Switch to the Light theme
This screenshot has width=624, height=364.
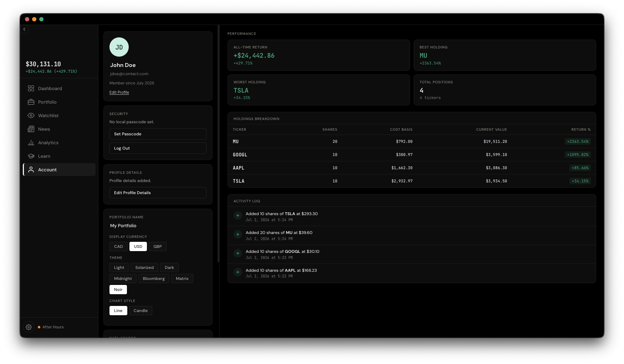(119, 267)
